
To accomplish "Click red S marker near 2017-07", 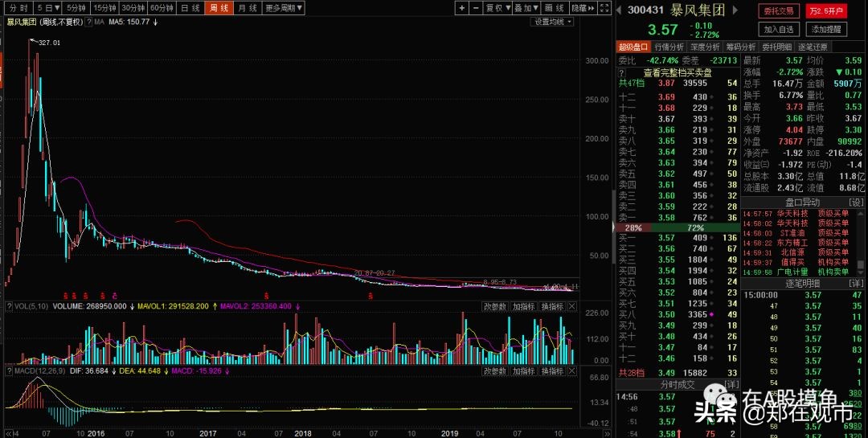I will (266, 296).
